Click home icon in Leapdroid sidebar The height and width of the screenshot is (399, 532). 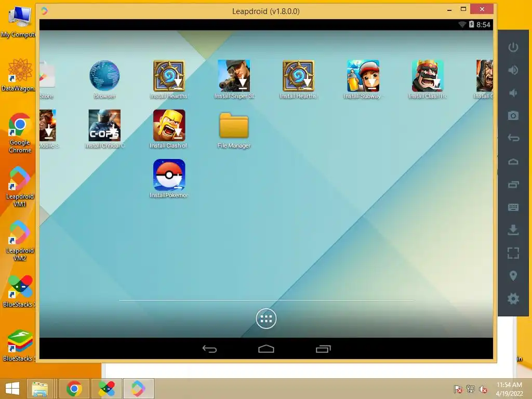pos(513,162)
